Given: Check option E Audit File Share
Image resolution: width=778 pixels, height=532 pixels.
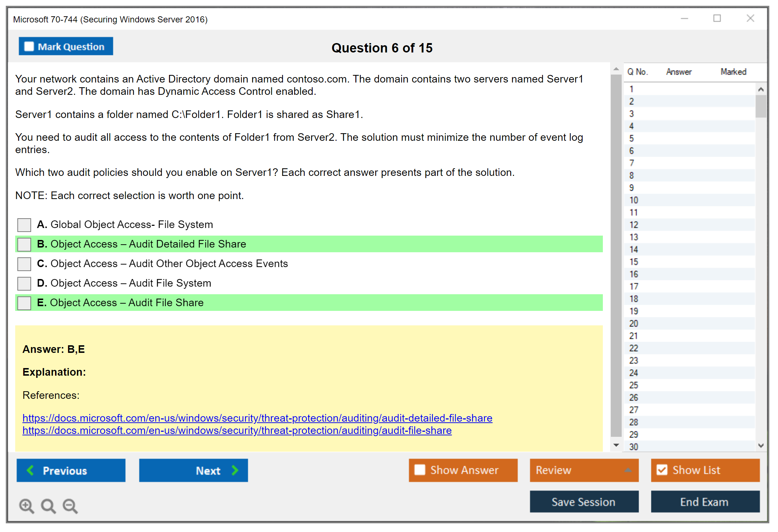Looking at the screenshot, I should pyautogui.click(x=24, y=303).
